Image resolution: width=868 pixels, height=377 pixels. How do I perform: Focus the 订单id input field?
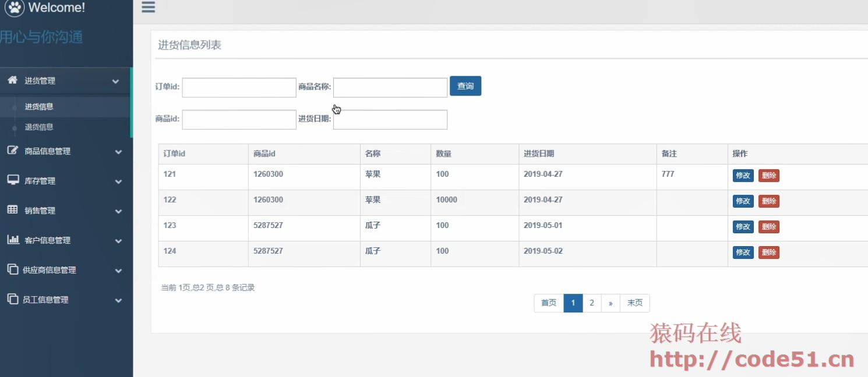239,87
